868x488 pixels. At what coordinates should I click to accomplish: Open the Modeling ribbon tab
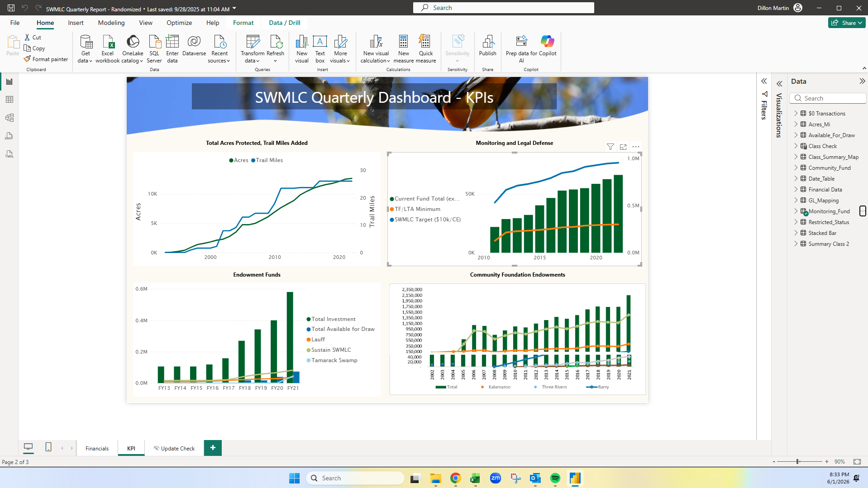[x=111, y=23]
